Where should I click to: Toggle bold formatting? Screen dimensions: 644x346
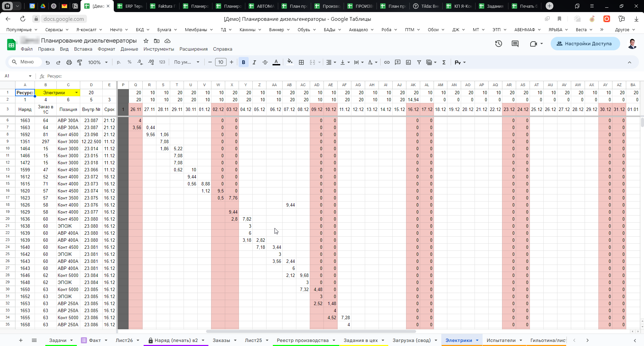244,62
